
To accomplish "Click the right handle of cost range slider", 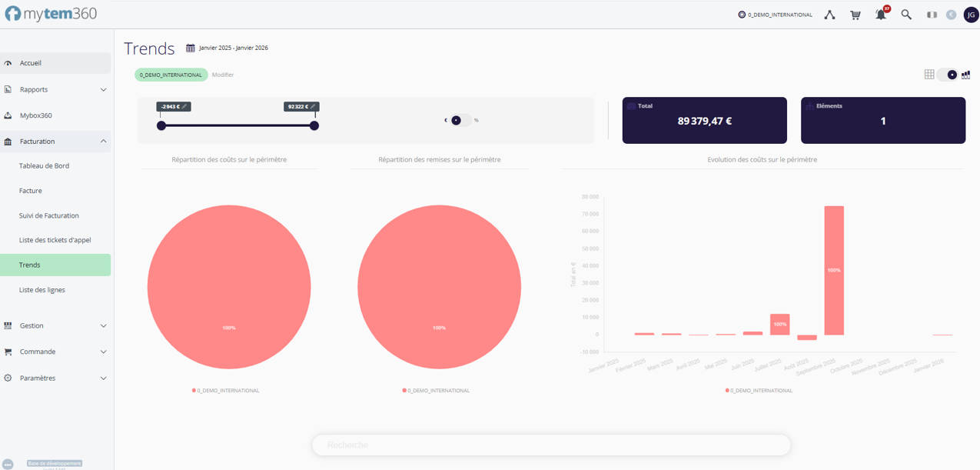I will 314,125.
